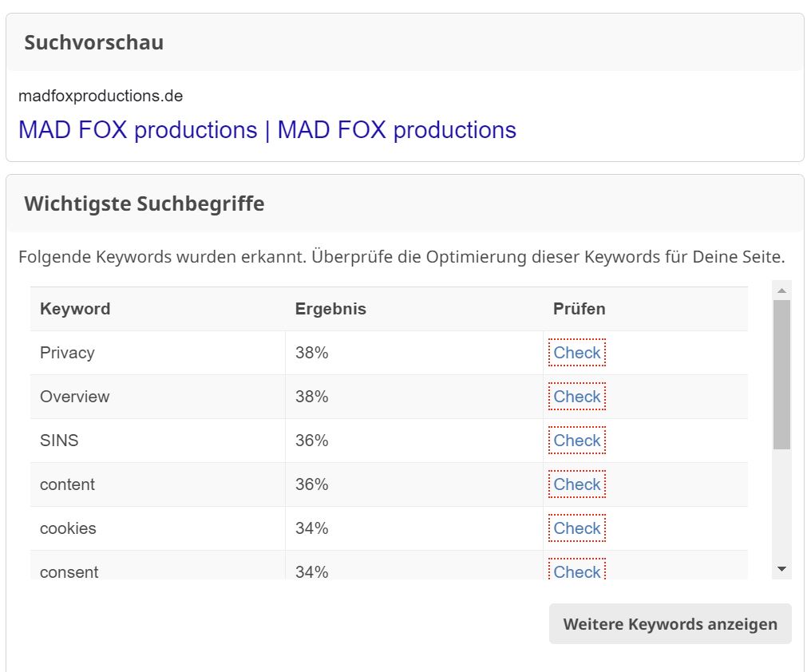
Task: Open the MAD FOX productions search preview link
Action: [x=267, y=129]
